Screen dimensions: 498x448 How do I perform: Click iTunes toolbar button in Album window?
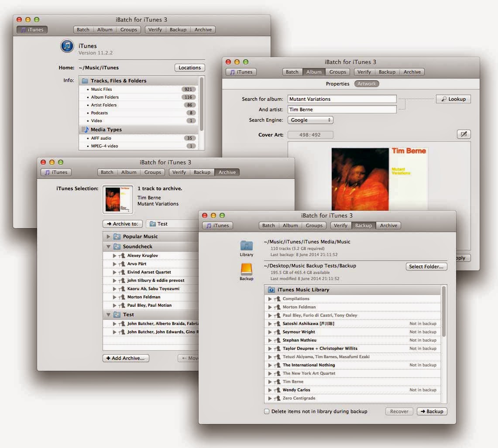point(241,72)
